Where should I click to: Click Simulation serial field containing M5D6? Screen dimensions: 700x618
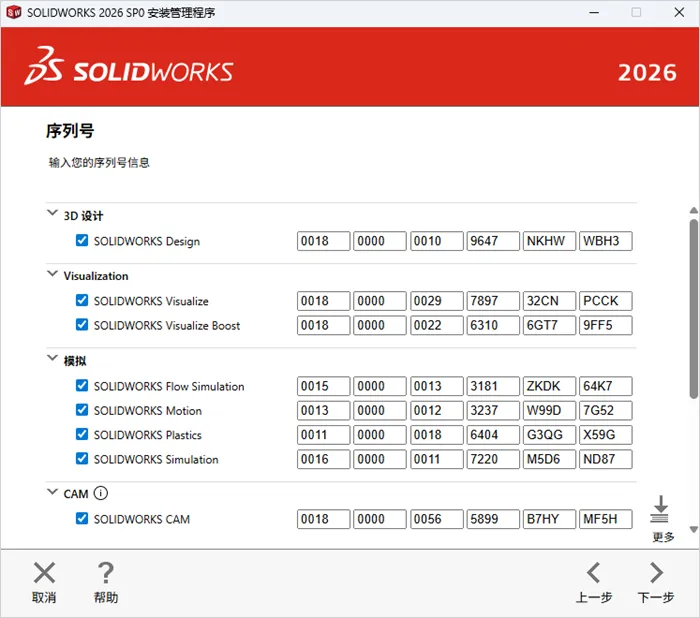[549, 459]
